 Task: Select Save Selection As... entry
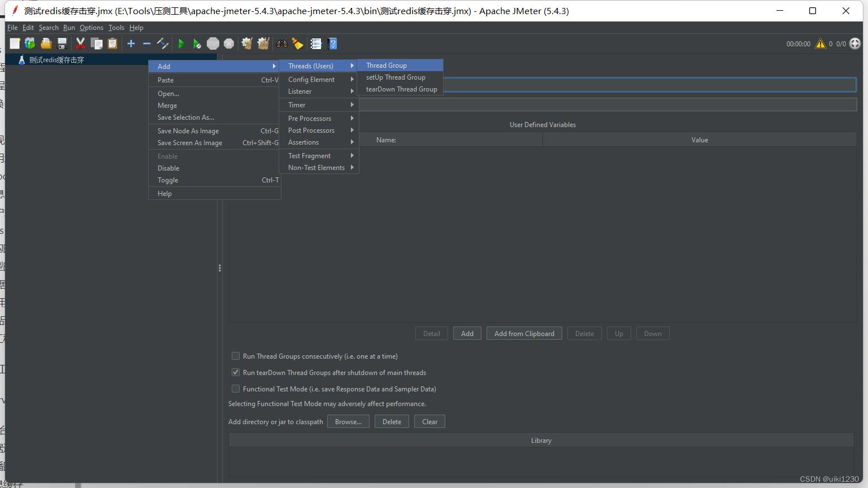215,117
